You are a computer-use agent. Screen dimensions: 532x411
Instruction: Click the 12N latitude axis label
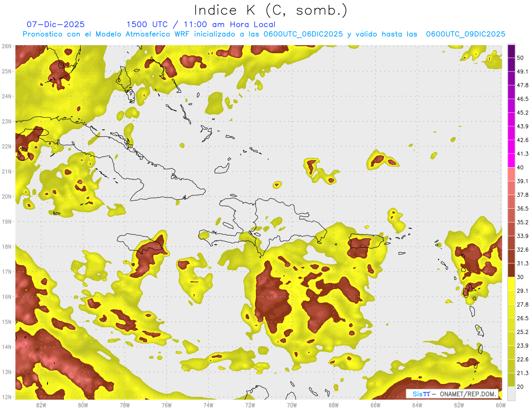6,397
